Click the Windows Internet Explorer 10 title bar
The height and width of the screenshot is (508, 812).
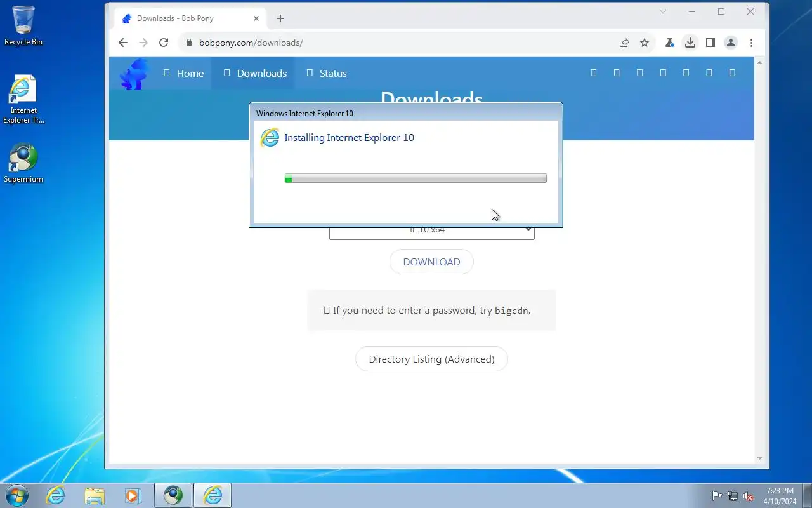point(405,113)
